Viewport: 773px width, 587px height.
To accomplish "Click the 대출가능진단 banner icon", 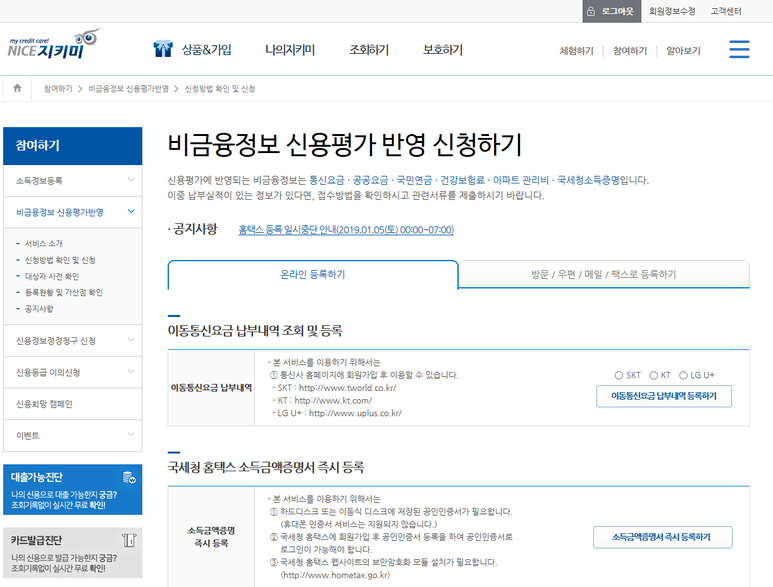I will (x=129, y=477).
